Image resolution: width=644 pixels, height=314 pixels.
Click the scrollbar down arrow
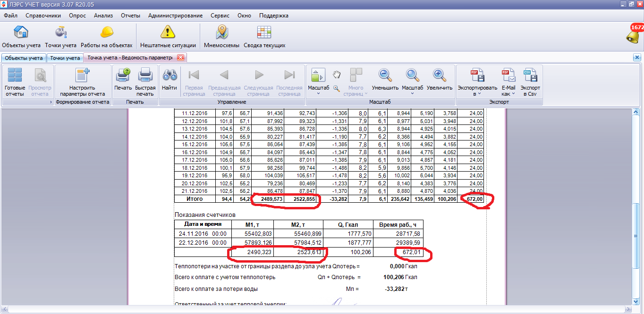click(x=636, y=302)
